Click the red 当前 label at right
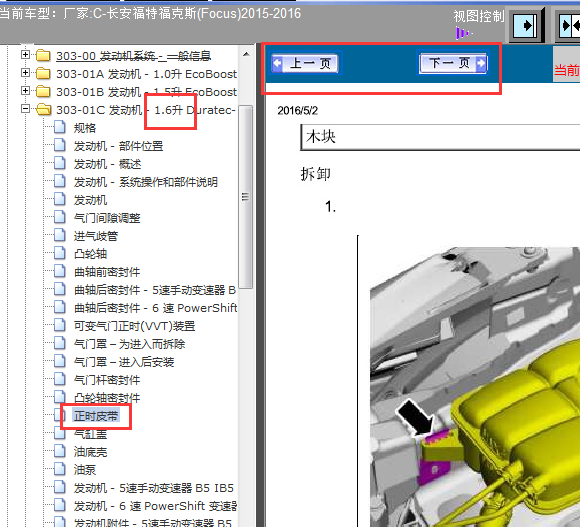The image size is (580, 527). [567, 70]
